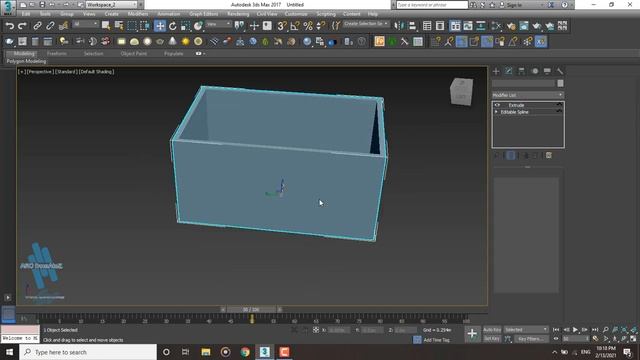Select the Select and Link tool
The height and width of the screenshot is (360, 640).
tap(37, 26)
